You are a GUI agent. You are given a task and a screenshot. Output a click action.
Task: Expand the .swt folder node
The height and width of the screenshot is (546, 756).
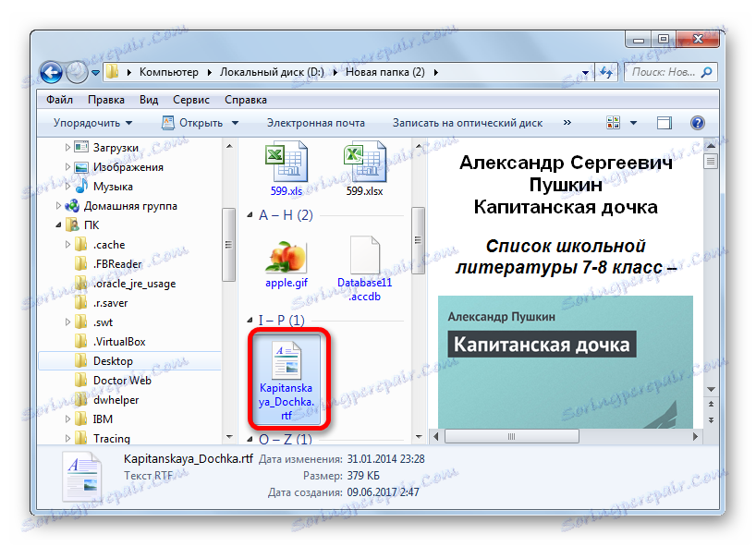point(67,322)
